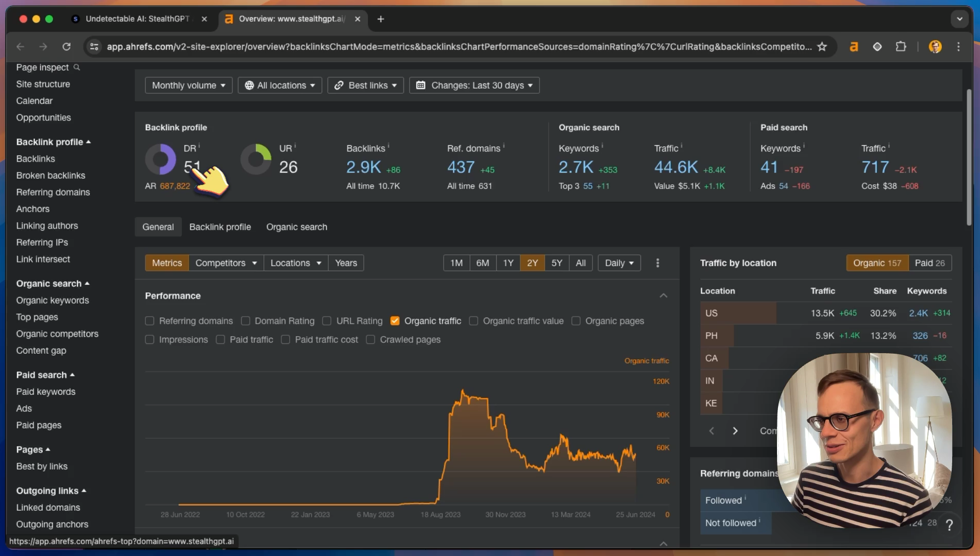The image size is (980, 556).
Task: Go to previous Traffic by location page
Action: (x=712, y=431)
